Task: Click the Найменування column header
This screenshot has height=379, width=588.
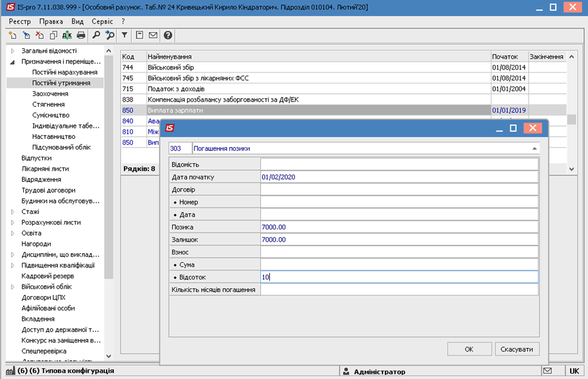Action: pyautogui.click(x=318, y=57)
